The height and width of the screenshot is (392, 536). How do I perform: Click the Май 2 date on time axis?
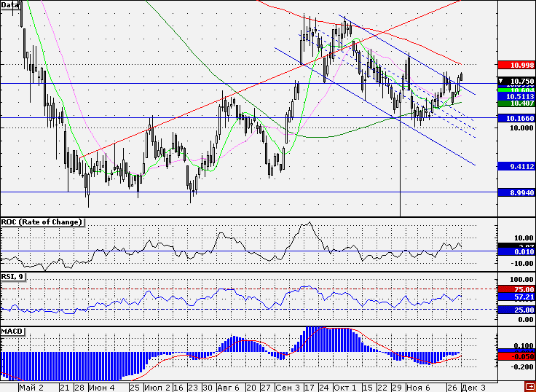coord(31,387)
